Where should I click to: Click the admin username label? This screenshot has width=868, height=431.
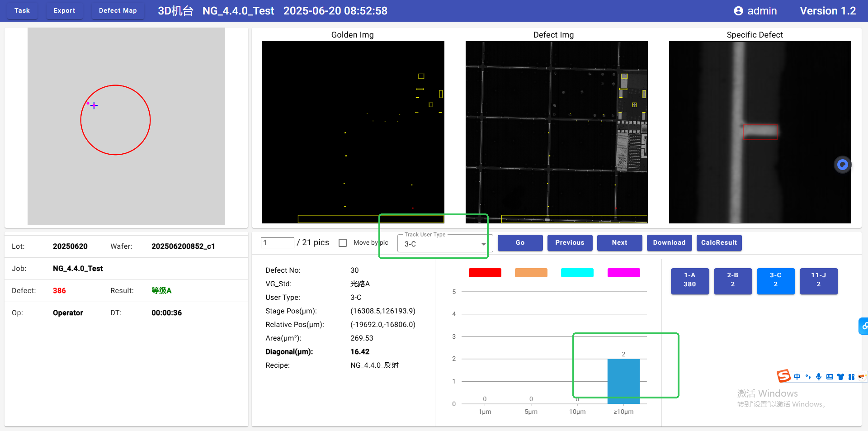coord(762,11)
